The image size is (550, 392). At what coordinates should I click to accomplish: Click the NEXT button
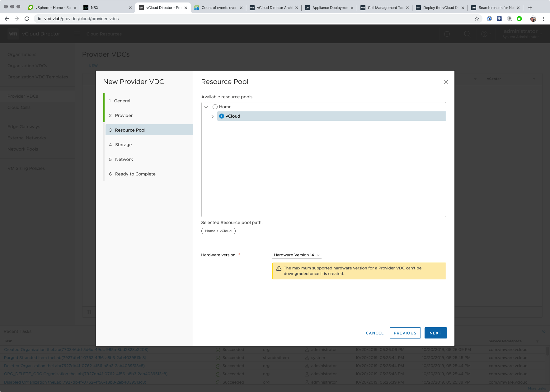[x=435, y=333]
